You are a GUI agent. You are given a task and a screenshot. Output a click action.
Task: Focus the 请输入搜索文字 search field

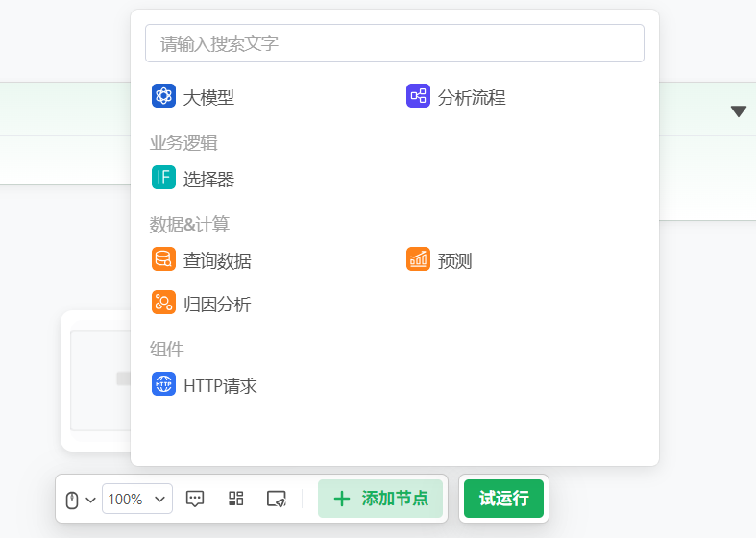click(x=394, y=43)
